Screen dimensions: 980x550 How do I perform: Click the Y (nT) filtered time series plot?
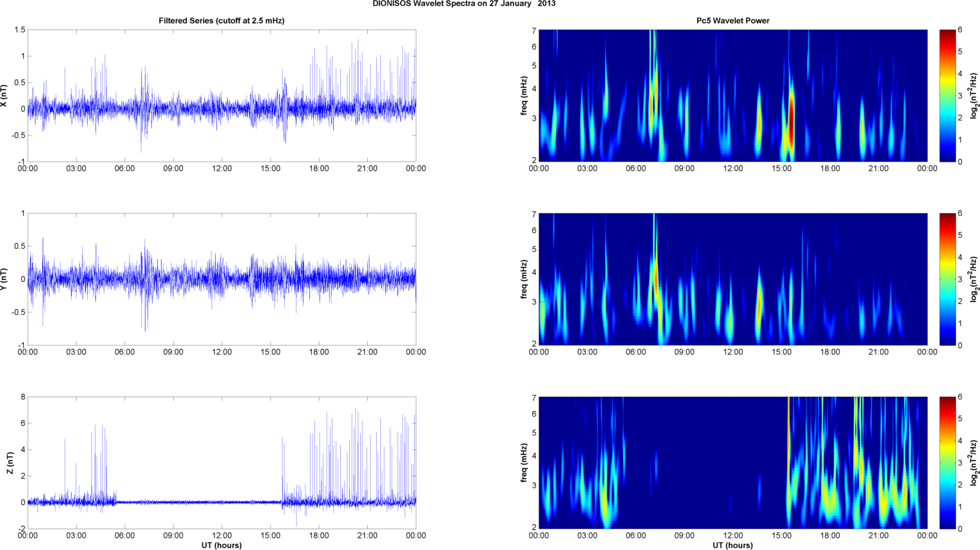(222, 280)
